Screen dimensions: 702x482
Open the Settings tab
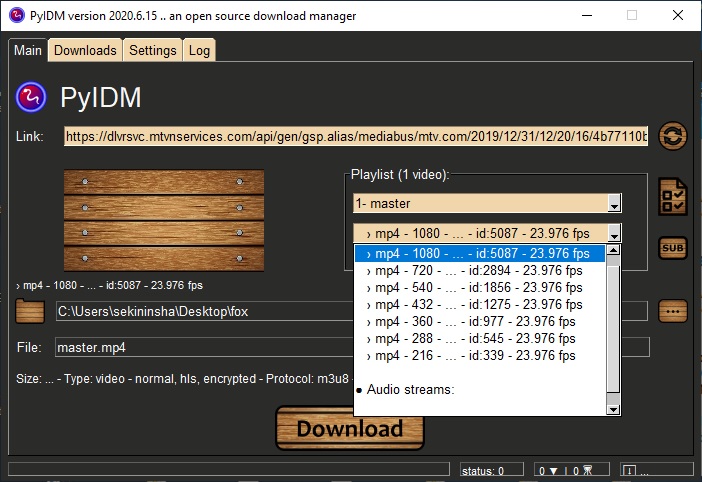(x=153, y=50)
